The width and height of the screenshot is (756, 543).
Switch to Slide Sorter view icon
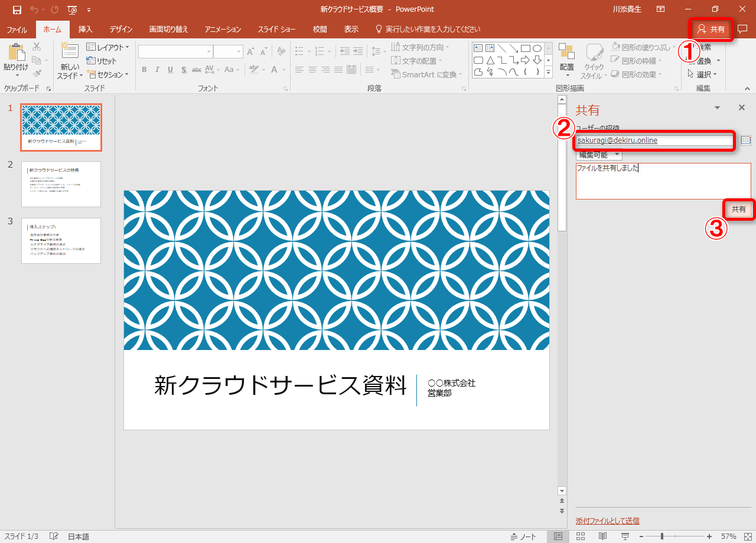(x=581, y=537)
